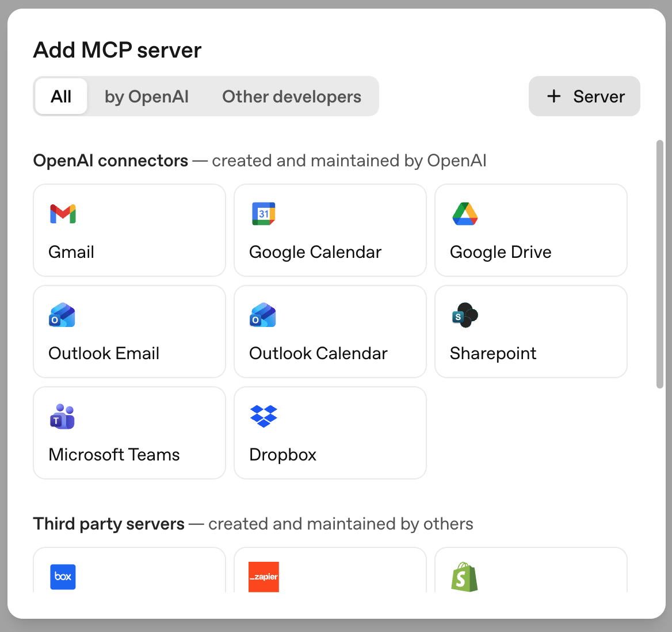This screenshot has height=632, width=672.
Task: Click the Third party servers heading
Action: (109, 524)
